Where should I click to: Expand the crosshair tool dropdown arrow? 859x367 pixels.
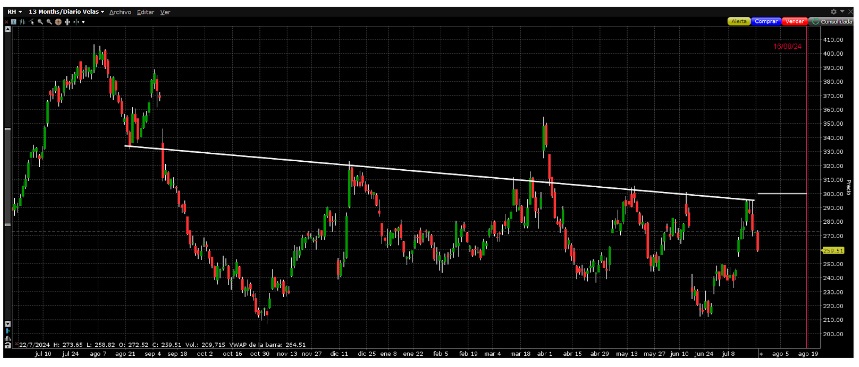[x=83, y=22]
